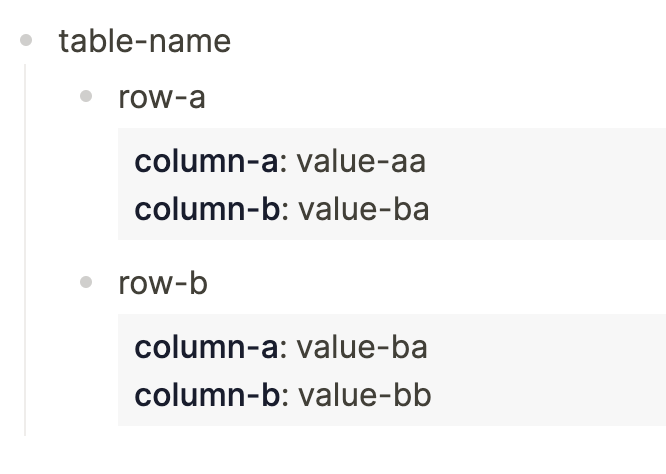The image size is (666, 474).
Task: Click the bullet beside table-name
Action: coord(26,40)
